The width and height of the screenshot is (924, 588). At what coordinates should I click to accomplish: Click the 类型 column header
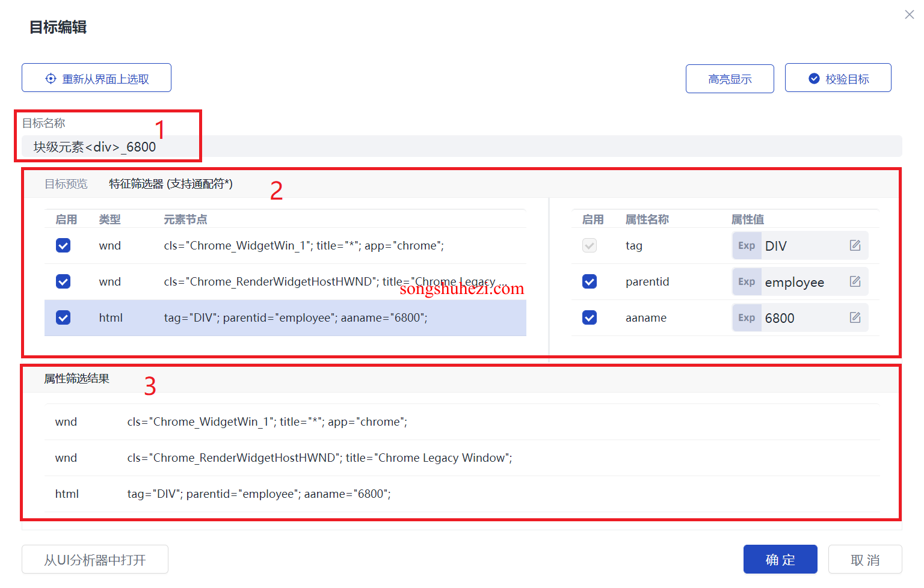[109, 219]
